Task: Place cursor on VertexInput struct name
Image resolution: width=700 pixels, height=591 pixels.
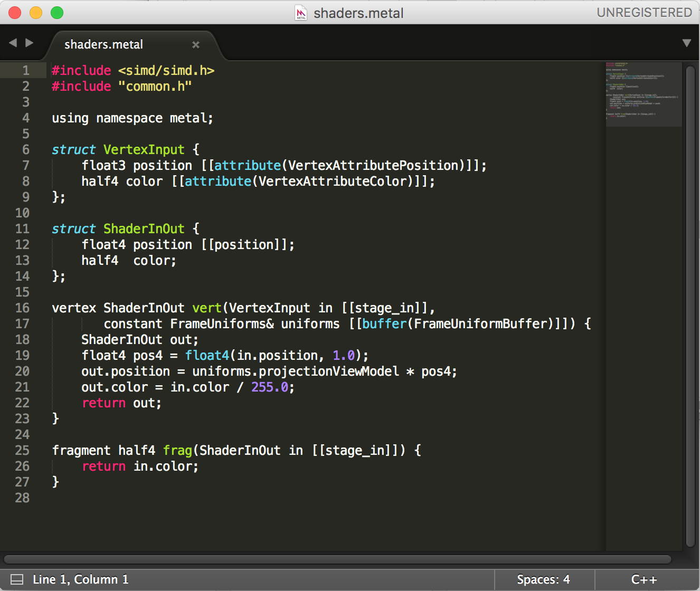Action: (144, 150)
